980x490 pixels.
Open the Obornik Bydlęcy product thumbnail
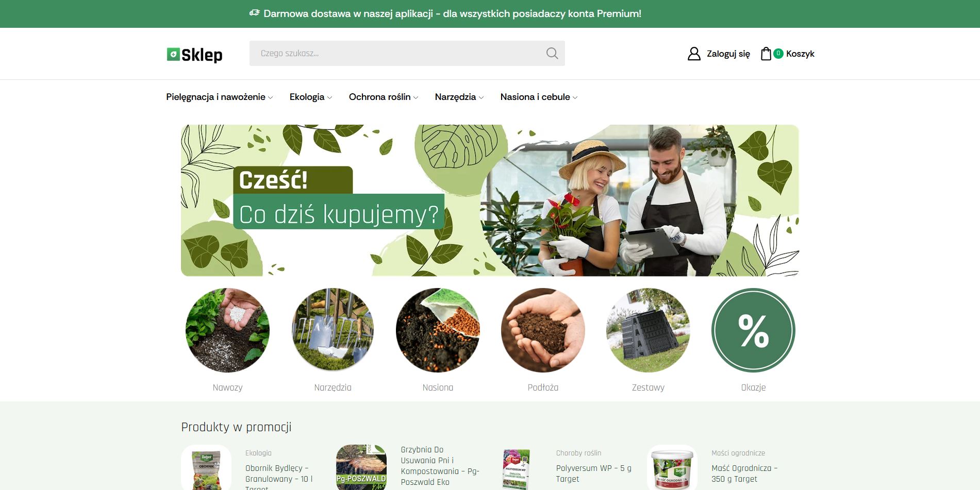(206, 468)
